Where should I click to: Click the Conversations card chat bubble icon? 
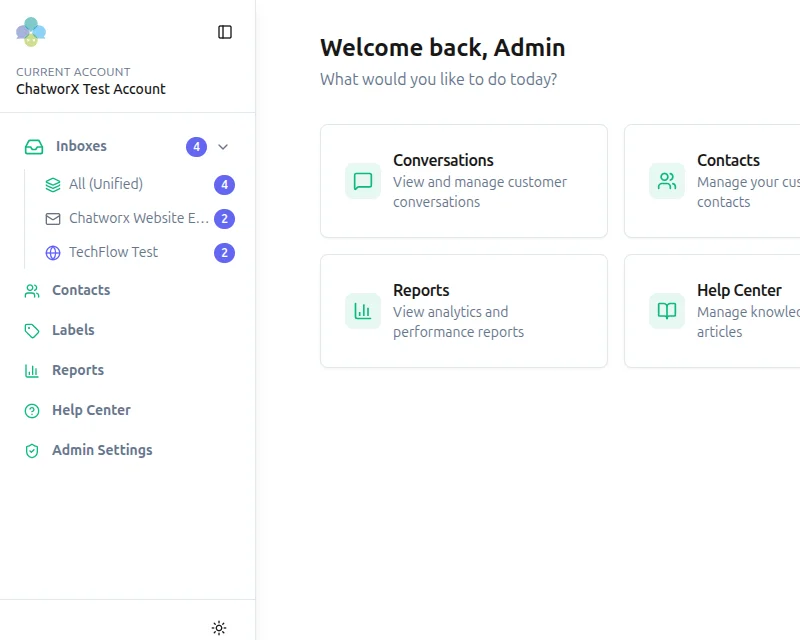coord(363,181)
